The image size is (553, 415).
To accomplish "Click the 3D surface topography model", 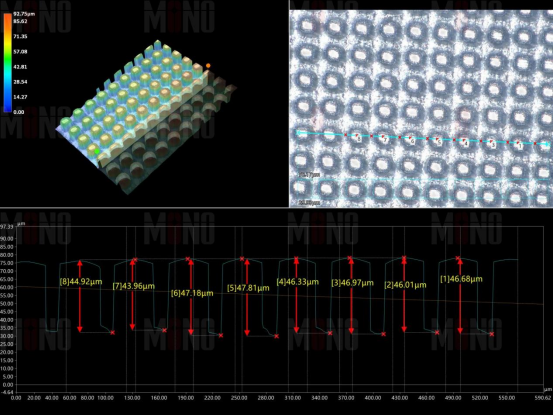I will pos(146,116).
